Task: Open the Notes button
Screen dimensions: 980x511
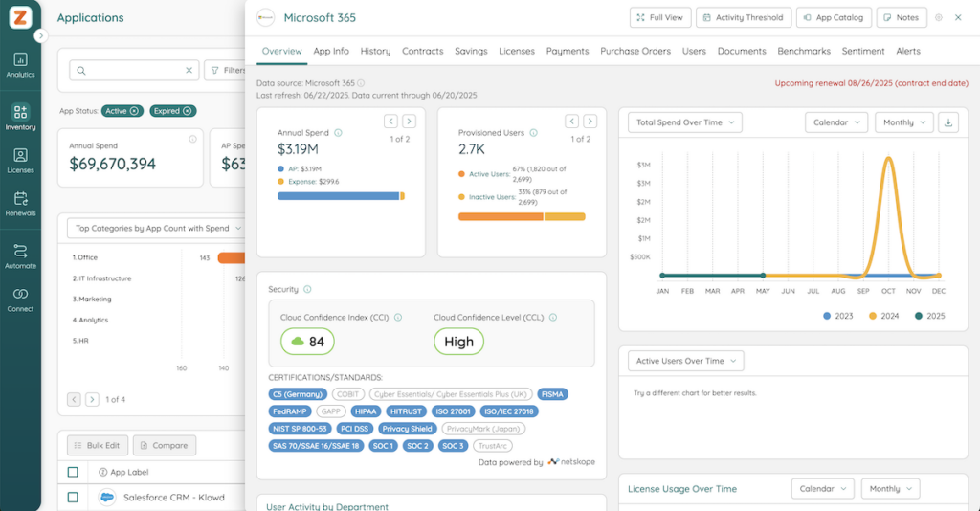Action: pos(902,17)
